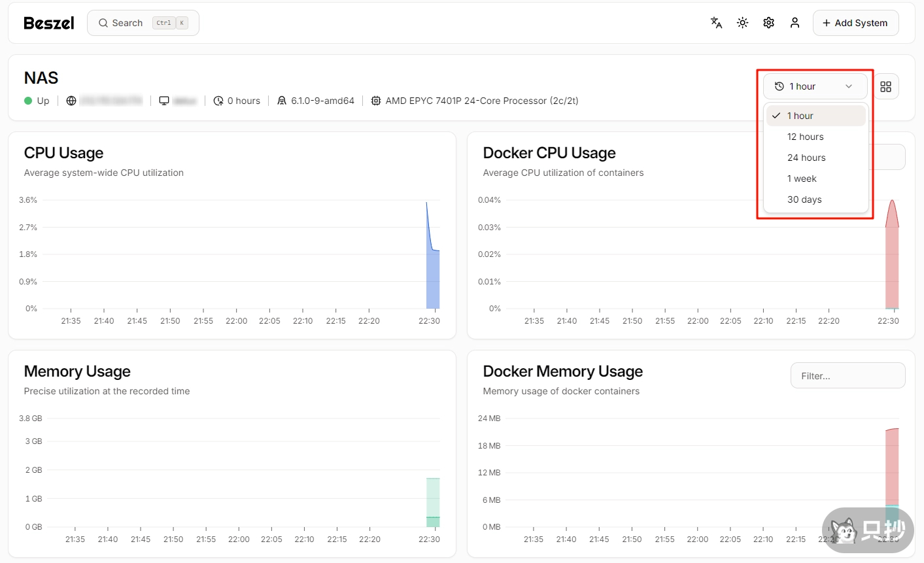Open the language selector icon
Screen dimensions: 924x563
tap(716, 23)
